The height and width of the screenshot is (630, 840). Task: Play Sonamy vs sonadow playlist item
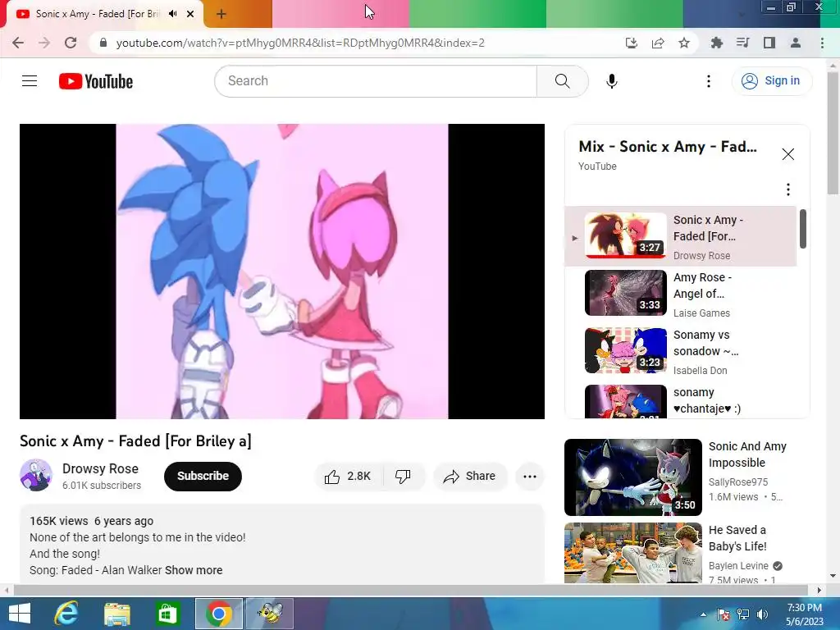(x=680, y=351)
